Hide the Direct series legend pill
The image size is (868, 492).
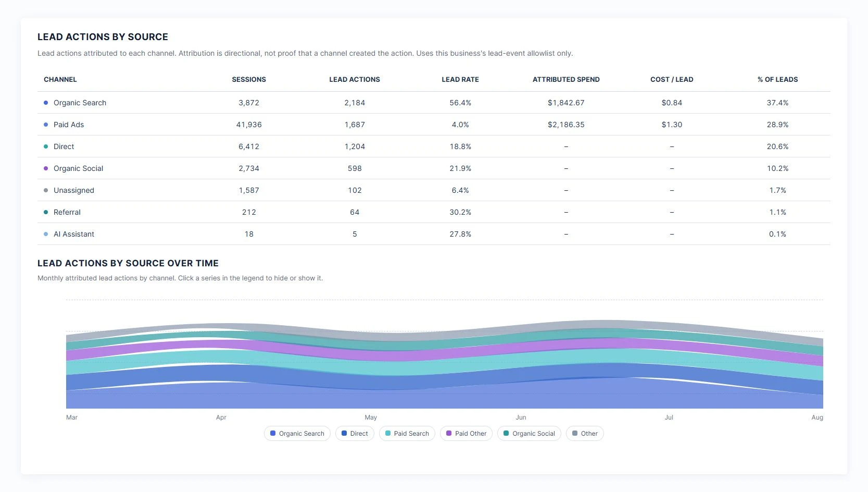pos(355,434)
